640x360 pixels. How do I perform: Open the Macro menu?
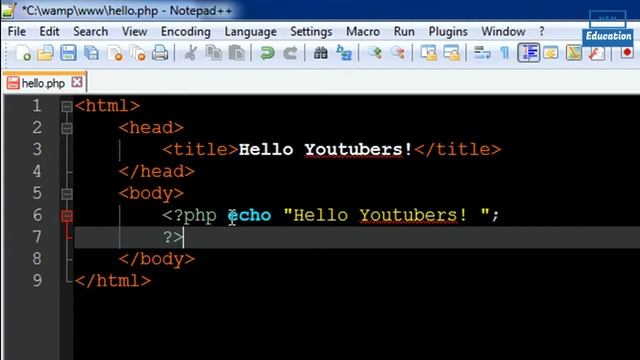[x=363, y=31]
